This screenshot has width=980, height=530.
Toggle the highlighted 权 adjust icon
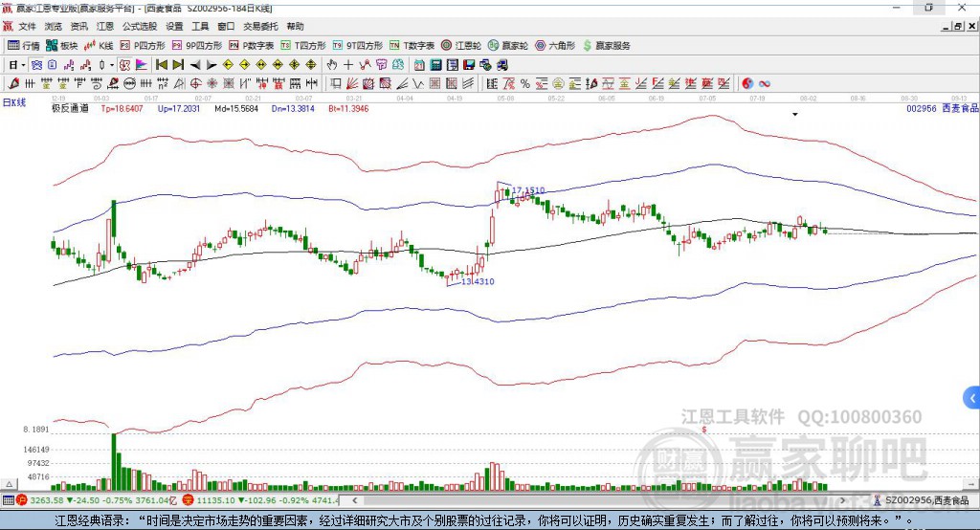(125, 65)
